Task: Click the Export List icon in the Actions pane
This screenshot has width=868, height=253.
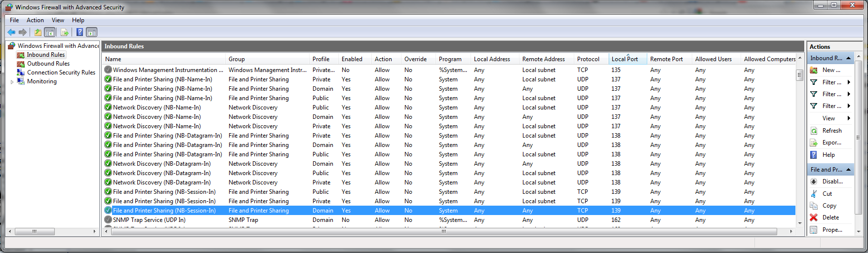Action: pyautogui.click(x=814, y=143)
